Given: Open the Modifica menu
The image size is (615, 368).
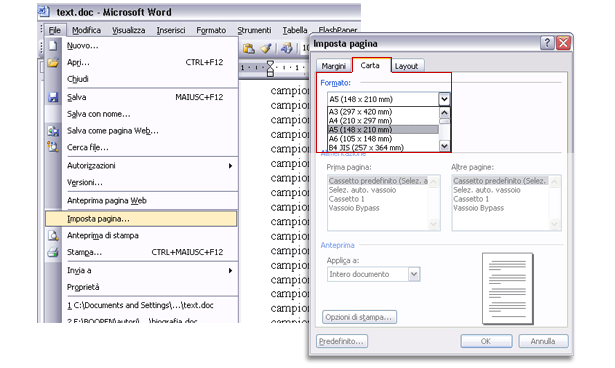Looking at the screenshot, I should point(86,30).
